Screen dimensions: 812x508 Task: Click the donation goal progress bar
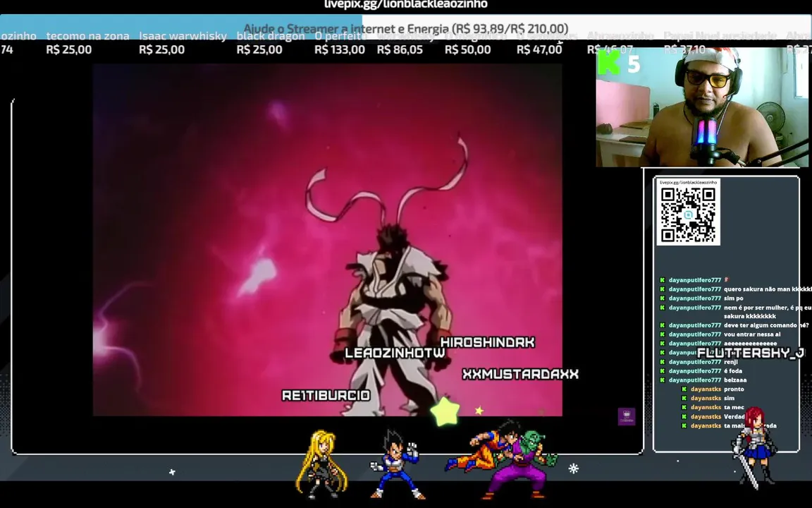[405, 27]
